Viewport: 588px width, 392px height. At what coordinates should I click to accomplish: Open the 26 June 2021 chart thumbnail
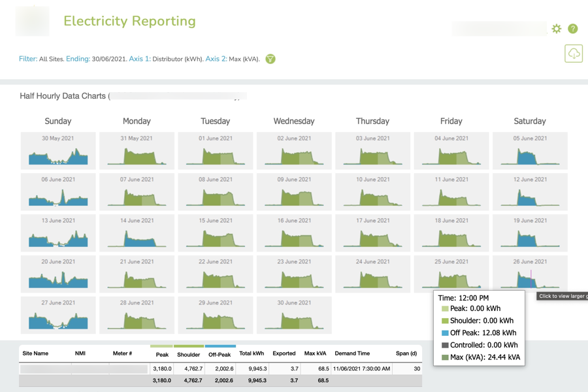pyautogui.click(x=530, y=274)
